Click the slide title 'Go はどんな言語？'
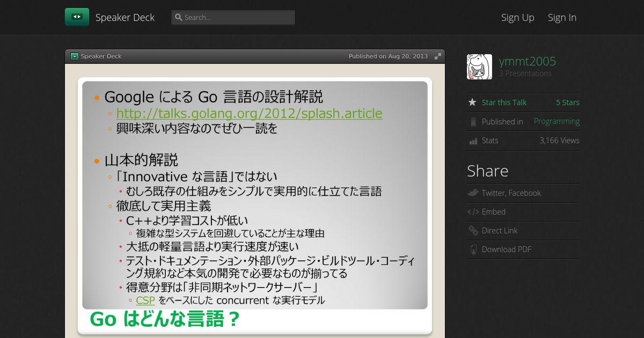The height and width of the screenshot is (338, 644). [x=164, y=319]
